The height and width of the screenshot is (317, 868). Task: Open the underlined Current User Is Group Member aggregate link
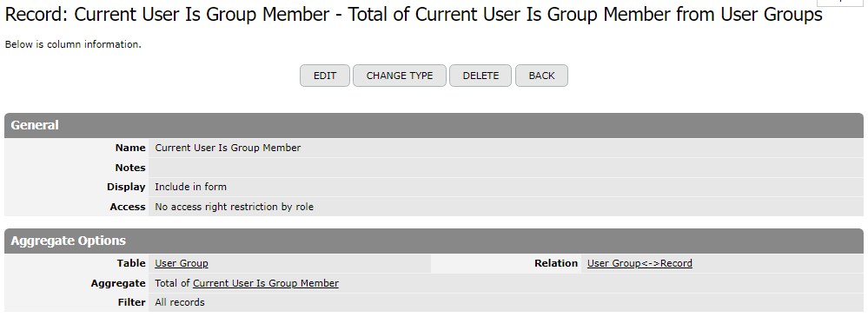pos(266,283)
